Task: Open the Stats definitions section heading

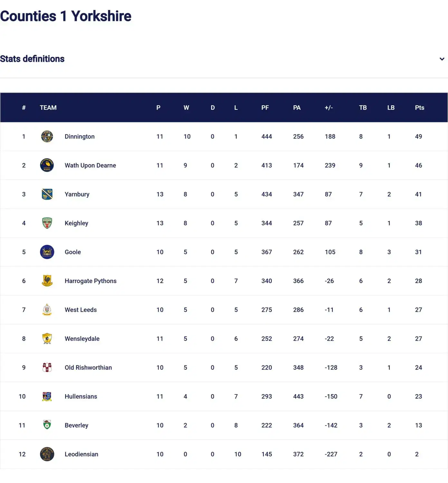Action: 32,59
